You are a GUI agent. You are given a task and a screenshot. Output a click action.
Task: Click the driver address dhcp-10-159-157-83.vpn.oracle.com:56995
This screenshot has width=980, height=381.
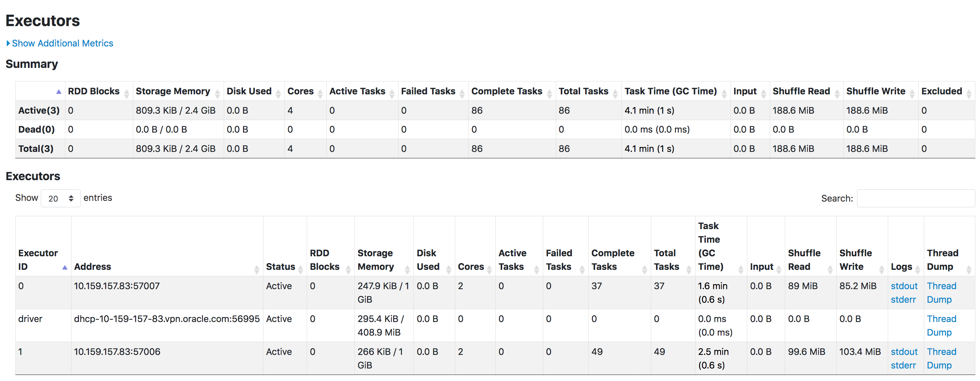167,319
